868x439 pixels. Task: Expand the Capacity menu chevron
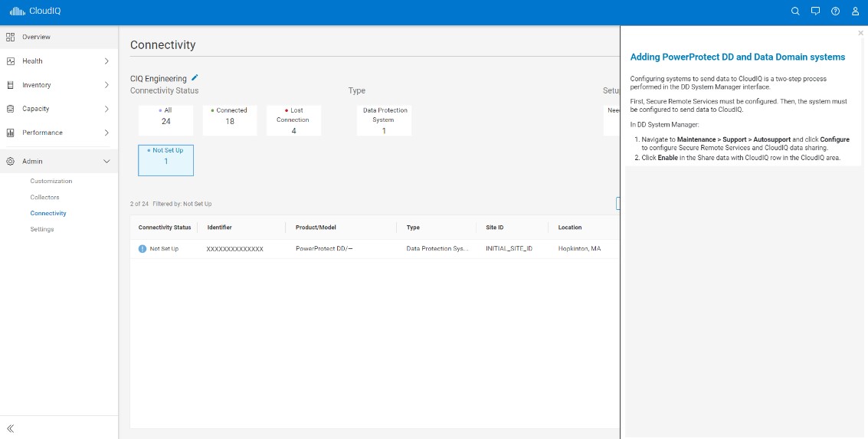106,109
